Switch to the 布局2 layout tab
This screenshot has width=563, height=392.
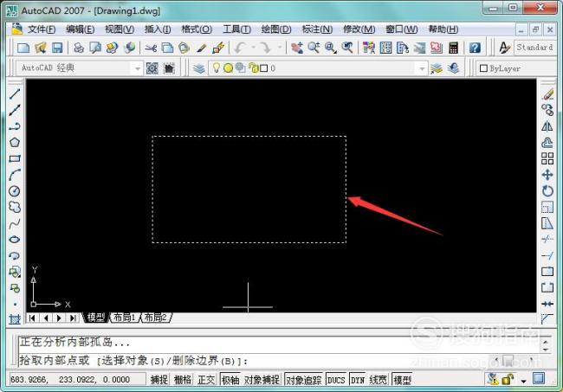pos(155,318)
